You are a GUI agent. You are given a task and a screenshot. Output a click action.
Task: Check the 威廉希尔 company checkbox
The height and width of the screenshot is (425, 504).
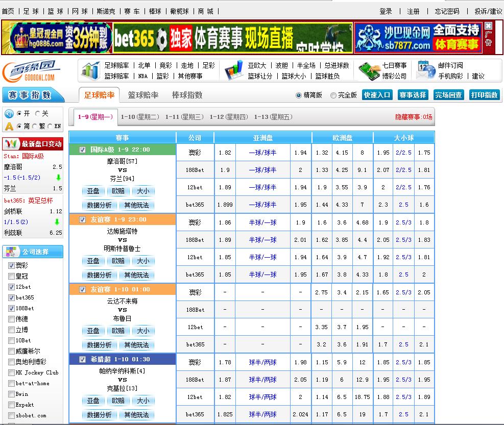click(x=11, y=351)
